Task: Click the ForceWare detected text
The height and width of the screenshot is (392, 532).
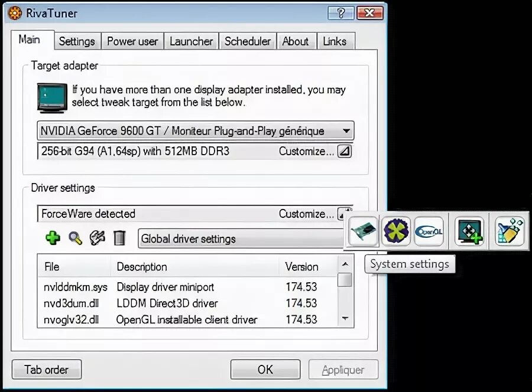Action: 88,214
